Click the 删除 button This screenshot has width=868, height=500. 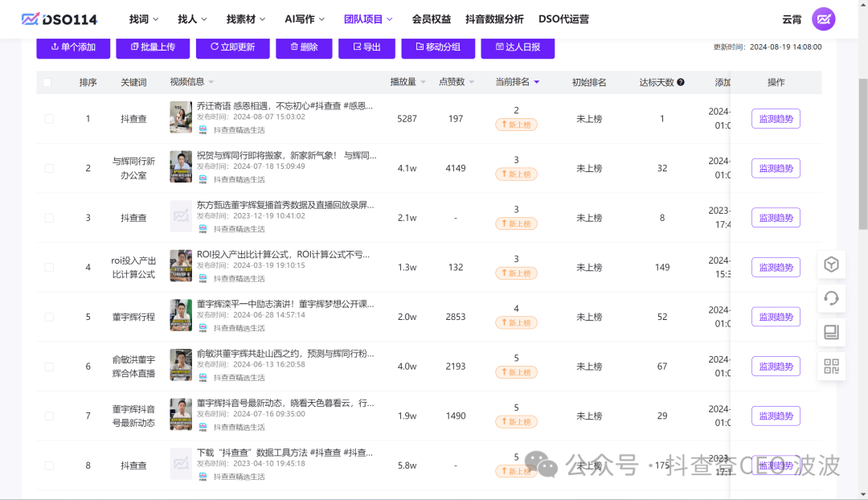(304, 47)
